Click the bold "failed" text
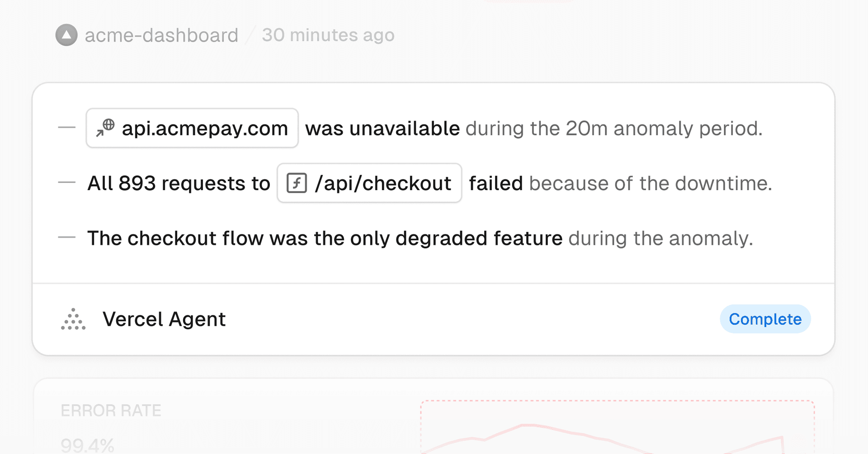 coord(495,183)
